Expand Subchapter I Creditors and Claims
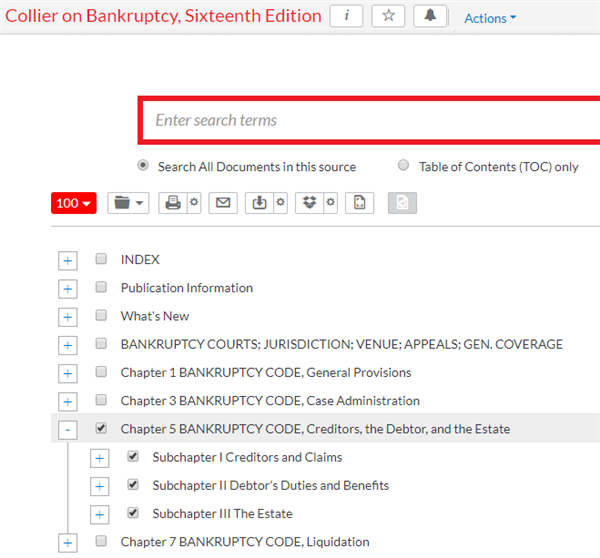Screen dimensions: 600x558 pos(99,458)
